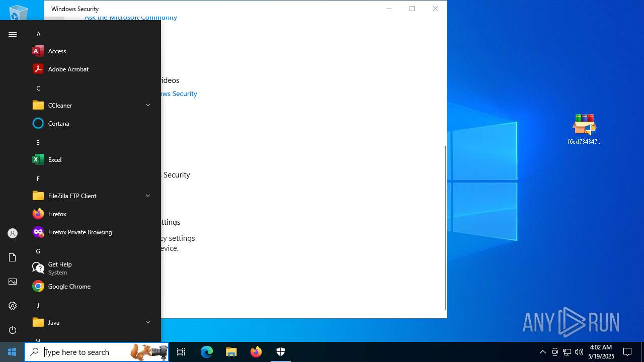
Task: Expand the Java folder chevron
Action: [x=148, y=322]
